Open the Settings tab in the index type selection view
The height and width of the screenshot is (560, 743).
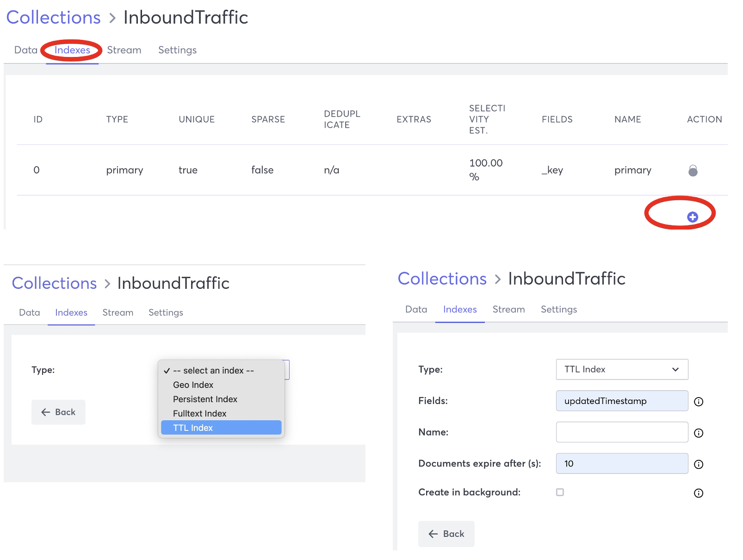[x=166, y=313]
